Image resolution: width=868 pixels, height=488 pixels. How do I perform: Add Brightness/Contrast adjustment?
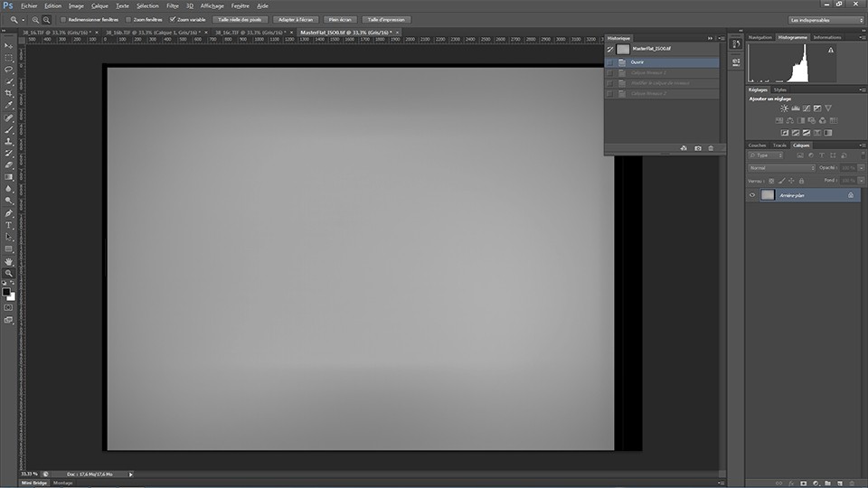[785, 108]
